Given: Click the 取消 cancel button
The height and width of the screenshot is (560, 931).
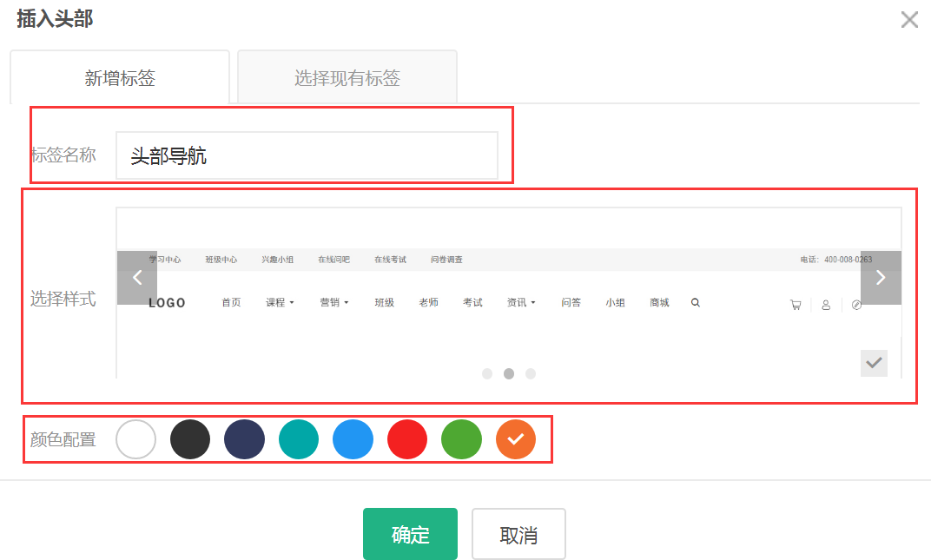Looking at the screenshot, I should coord(518,534).
